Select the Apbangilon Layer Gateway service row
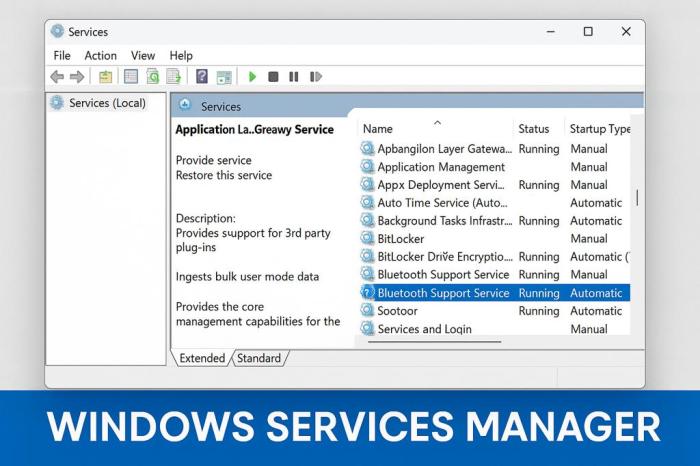The image size is (700, 466). click(495, 149)
